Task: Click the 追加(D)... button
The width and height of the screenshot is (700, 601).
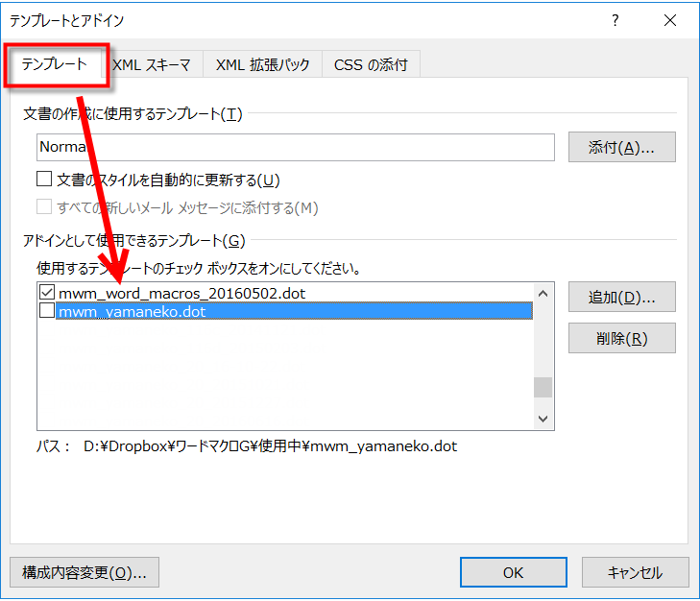Action: (x=621, y=297)
